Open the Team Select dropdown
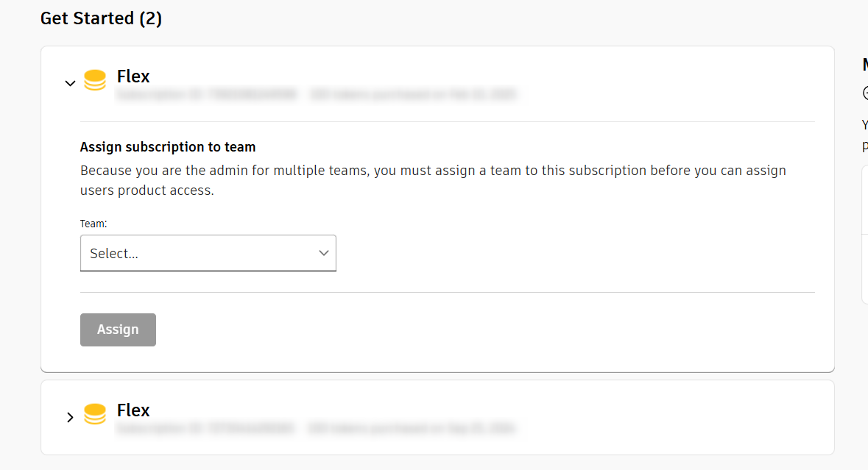 pos(208,253)
